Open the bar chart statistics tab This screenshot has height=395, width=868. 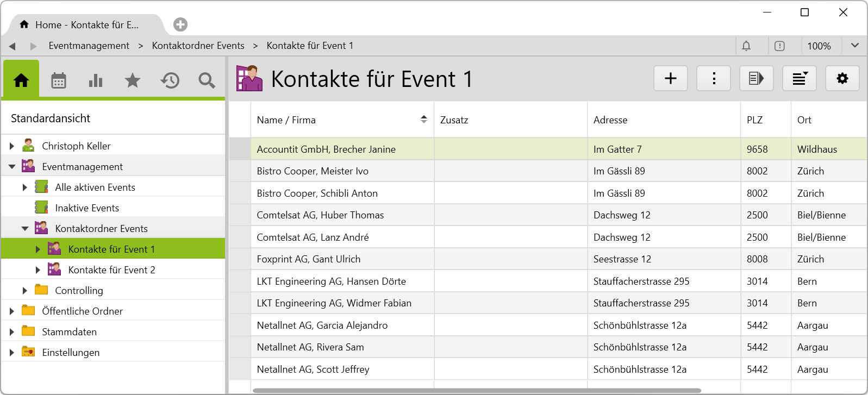(96, 80)
